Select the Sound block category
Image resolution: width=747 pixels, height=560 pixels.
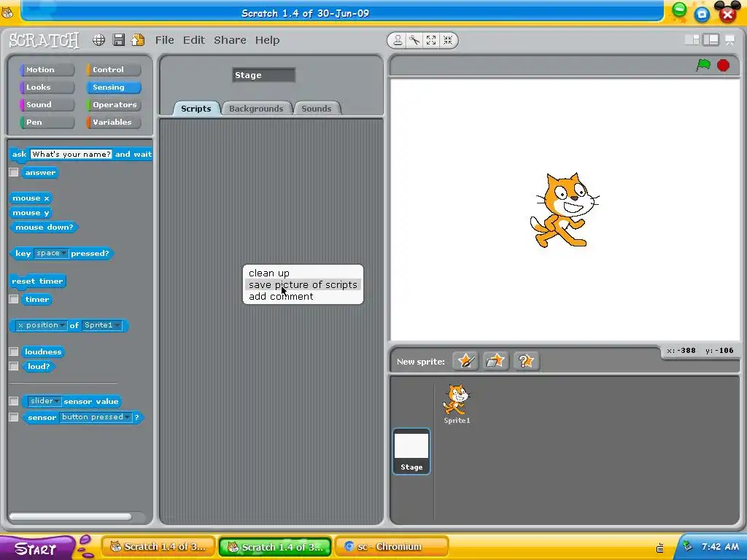click(47, 105)
